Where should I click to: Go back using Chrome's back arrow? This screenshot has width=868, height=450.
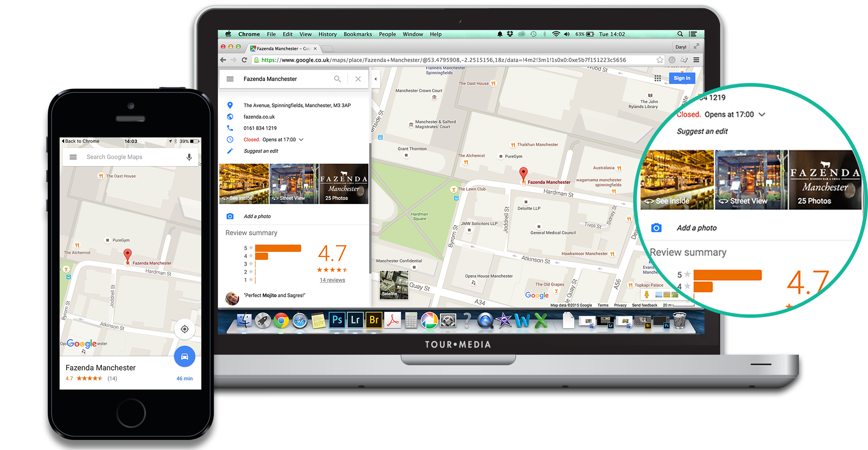(223, 60)
